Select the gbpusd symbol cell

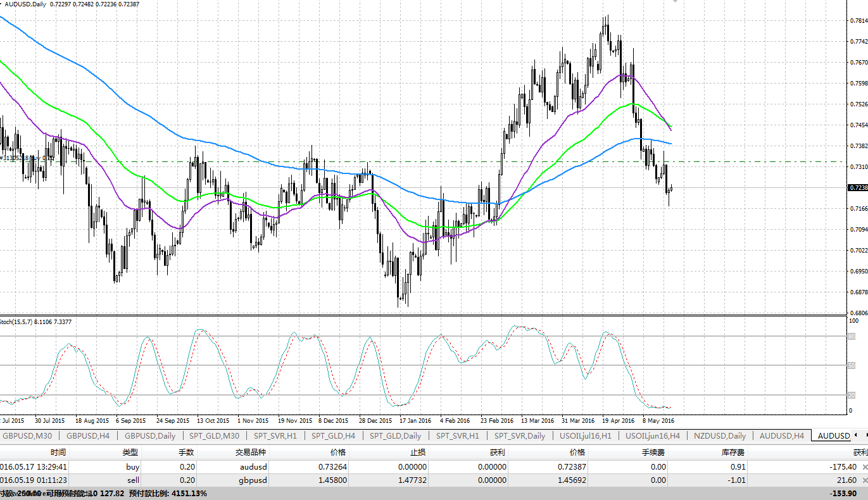252,480
